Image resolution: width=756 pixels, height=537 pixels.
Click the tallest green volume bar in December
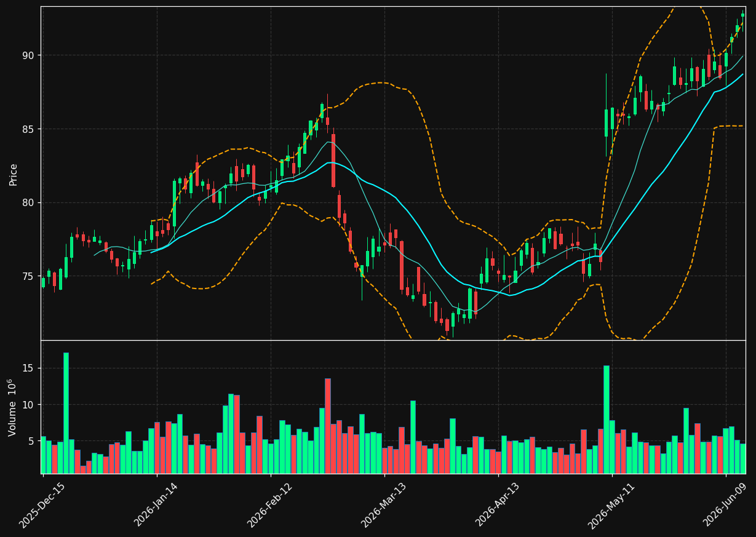coord(66,413)
